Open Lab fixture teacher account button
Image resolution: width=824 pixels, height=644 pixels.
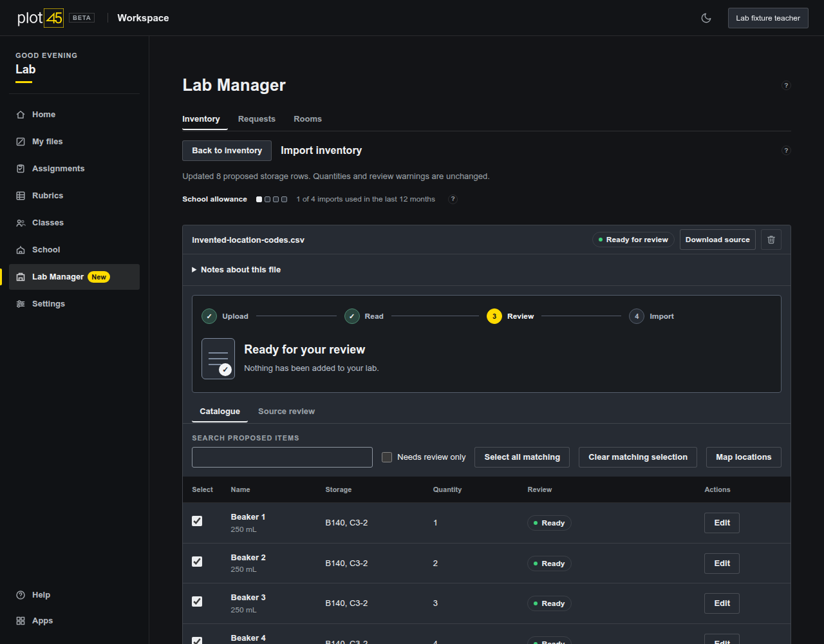coord(768,18)
